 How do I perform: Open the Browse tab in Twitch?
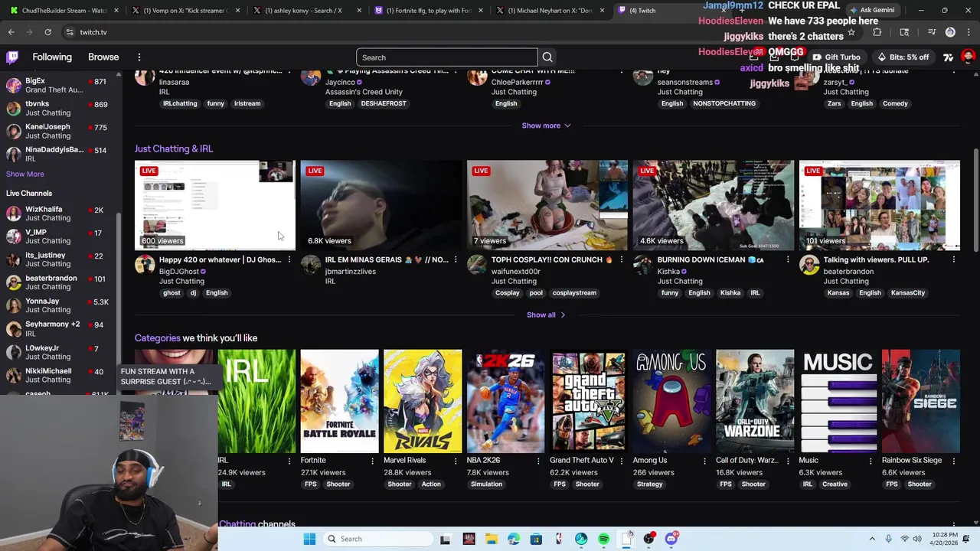coord(103,57)
